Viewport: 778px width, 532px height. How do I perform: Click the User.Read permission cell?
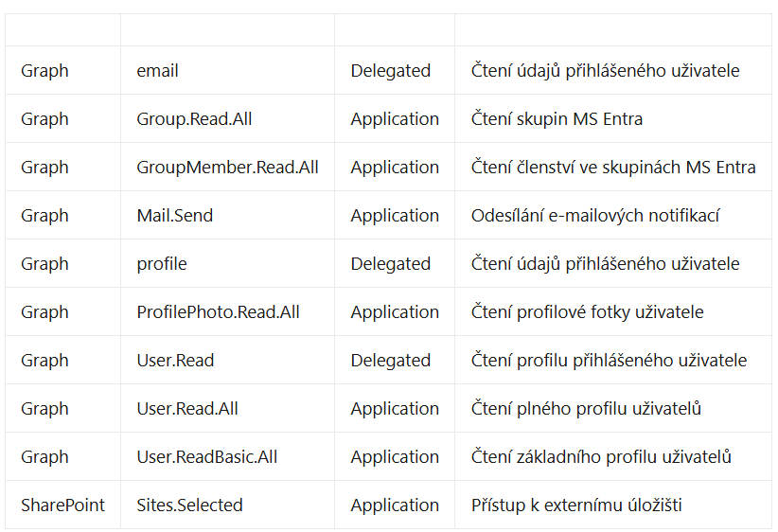[175, 361]
